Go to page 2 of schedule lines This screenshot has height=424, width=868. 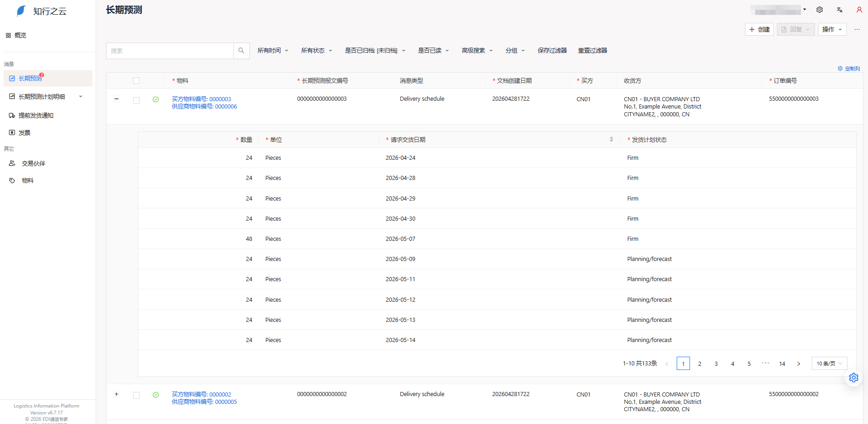coord(700,364)
